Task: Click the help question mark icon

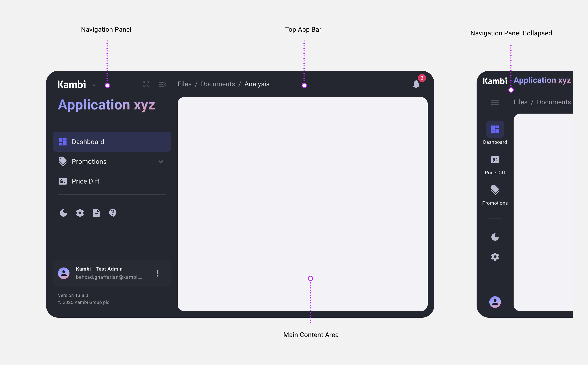Action: pyautogui.click(x=113, y=213)
